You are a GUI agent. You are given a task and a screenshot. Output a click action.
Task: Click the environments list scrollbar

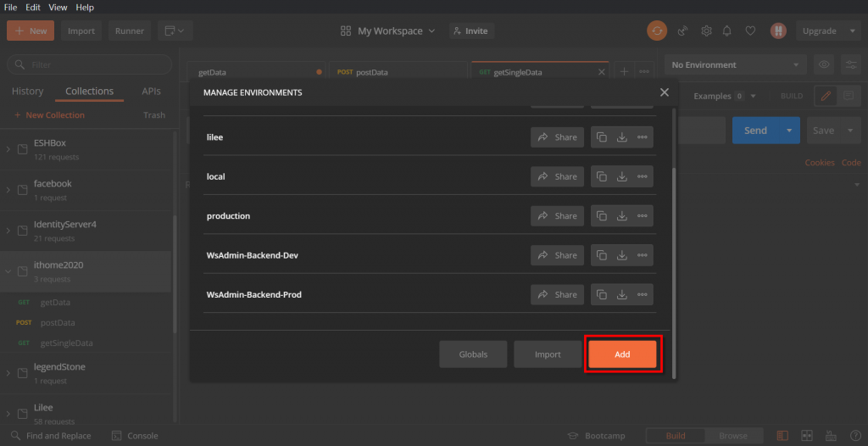pyautogui.click(x=674, y=271)
